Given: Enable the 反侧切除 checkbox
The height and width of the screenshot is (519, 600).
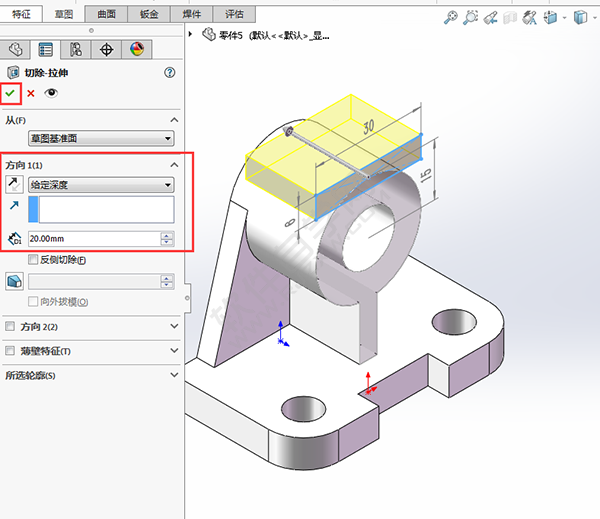Looking at the screenshot, I should [x=34, y=260].
